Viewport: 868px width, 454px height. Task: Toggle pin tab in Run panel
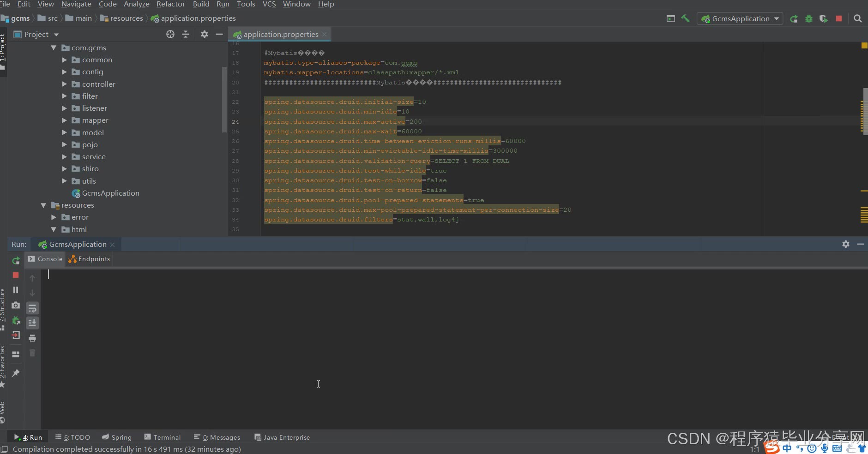(x=16, y=373)
